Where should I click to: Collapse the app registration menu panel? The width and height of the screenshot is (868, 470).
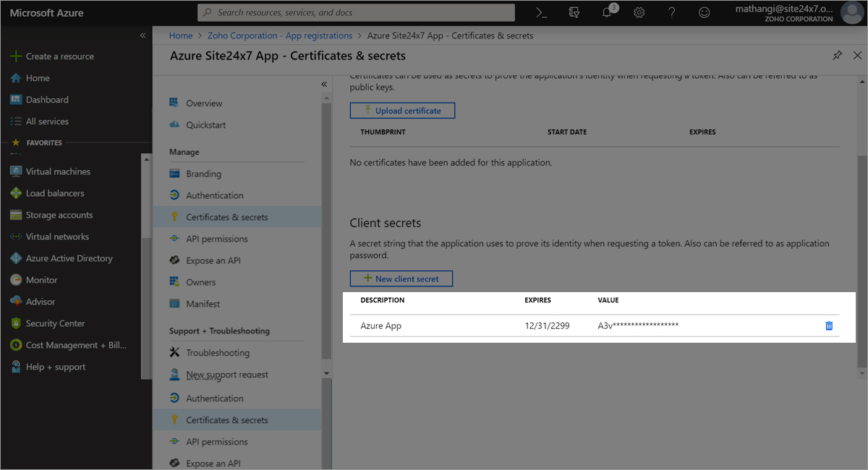[x=324, y=84]
